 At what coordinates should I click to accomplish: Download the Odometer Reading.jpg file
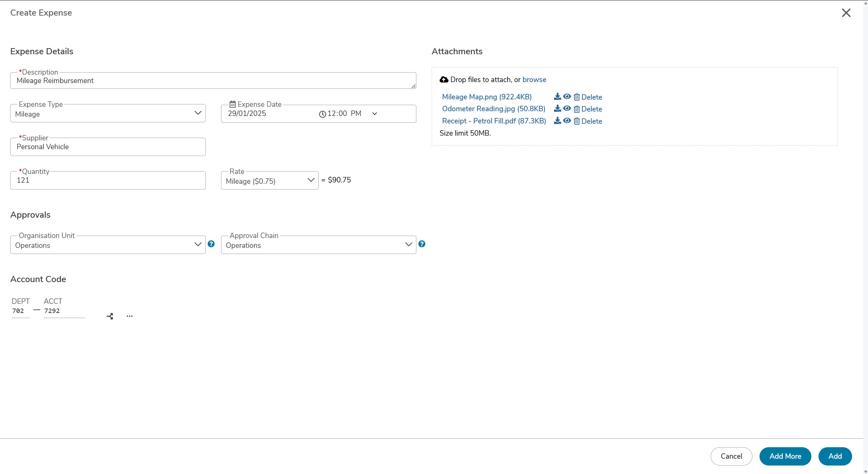tap(557, 108)
